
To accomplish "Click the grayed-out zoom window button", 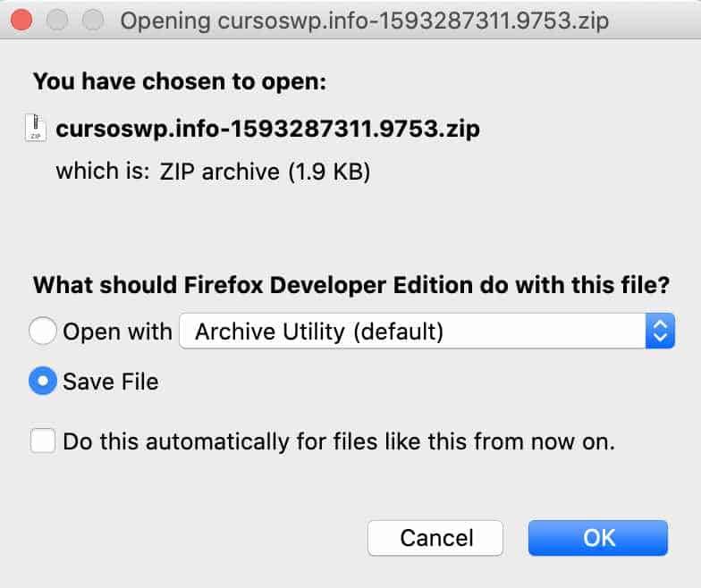I will click(x=92, y=20).
